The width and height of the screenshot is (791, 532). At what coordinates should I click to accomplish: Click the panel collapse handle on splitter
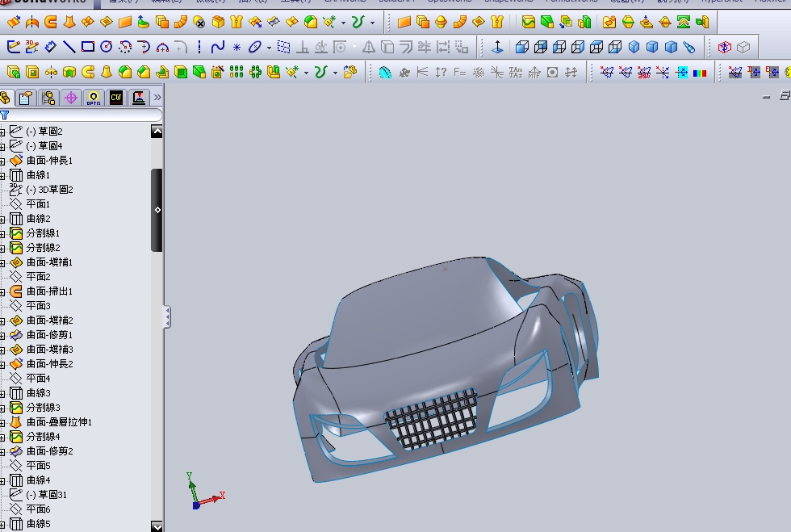(167, 316)
